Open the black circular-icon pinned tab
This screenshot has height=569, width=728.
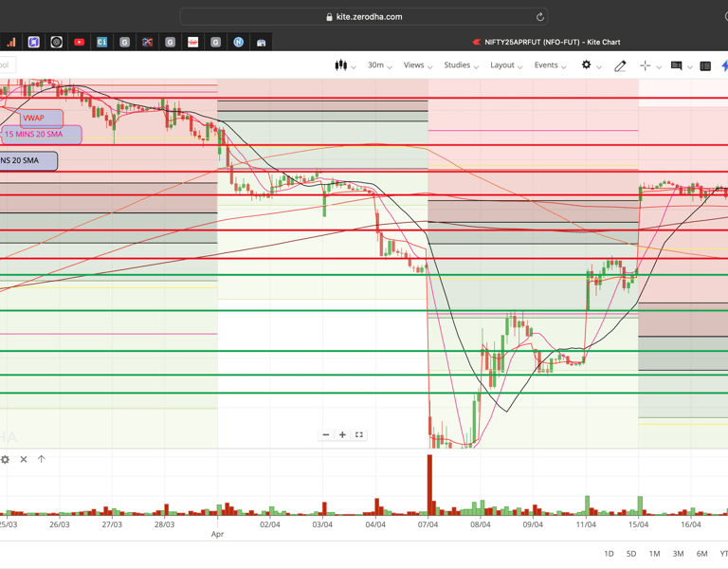coord(56,43)
